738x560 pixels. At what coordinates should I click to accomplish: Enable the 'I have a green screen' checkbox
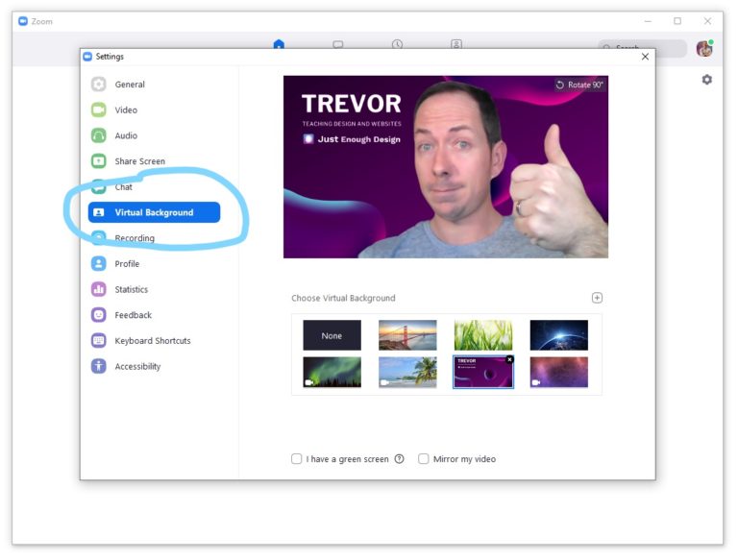tap(297, 459)
